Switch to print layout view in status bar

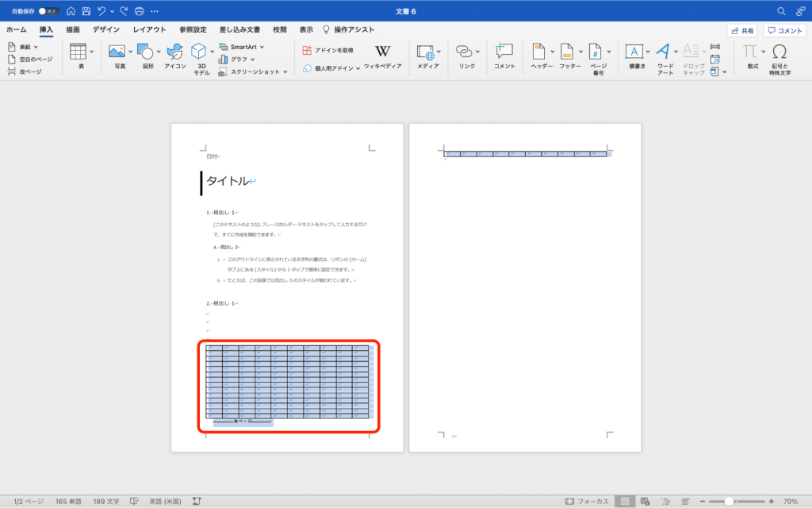pyautogui.click(x=625, y=502)
